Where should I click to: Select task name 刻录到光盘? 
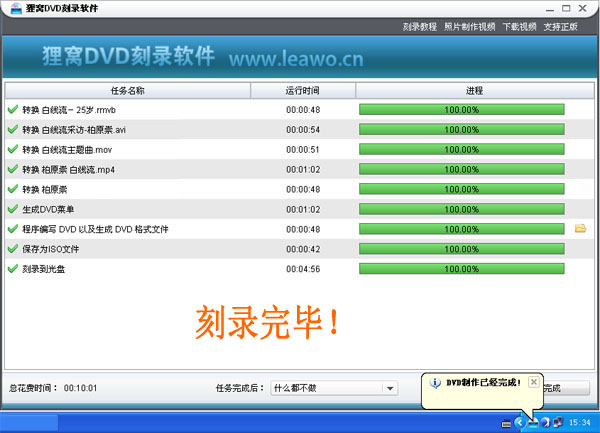click(x=44, y=269)
